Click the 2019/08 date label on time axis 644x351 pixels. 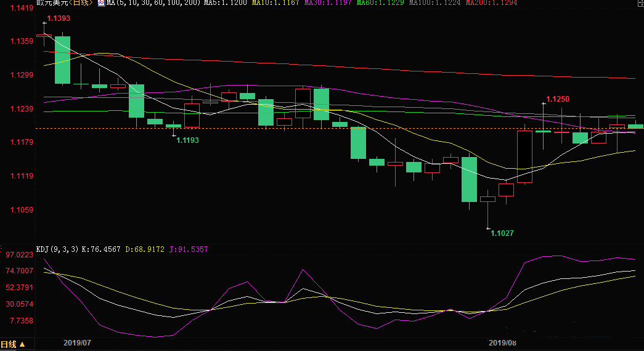pyautogui.click(x=502, y=342)
